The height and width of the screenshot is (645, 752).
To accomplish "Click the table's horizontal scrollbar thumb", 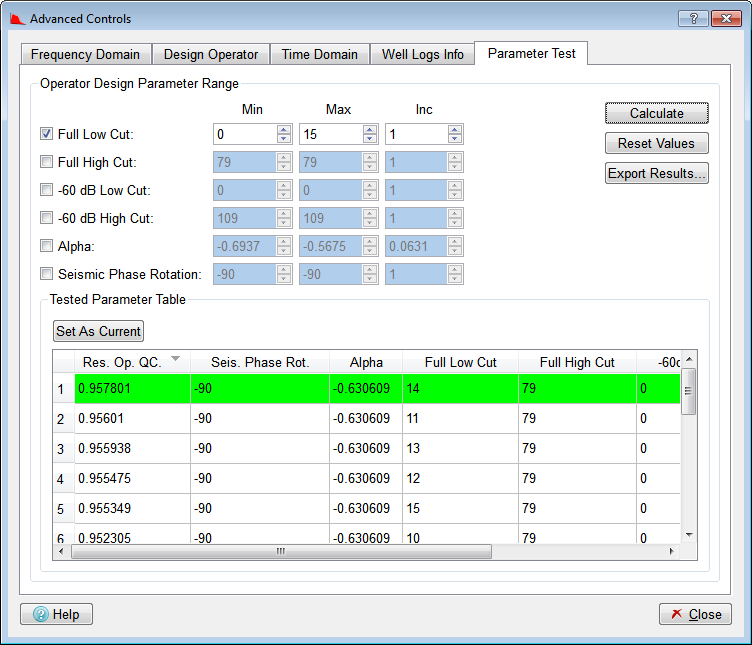I will click(x=282, y=551).
